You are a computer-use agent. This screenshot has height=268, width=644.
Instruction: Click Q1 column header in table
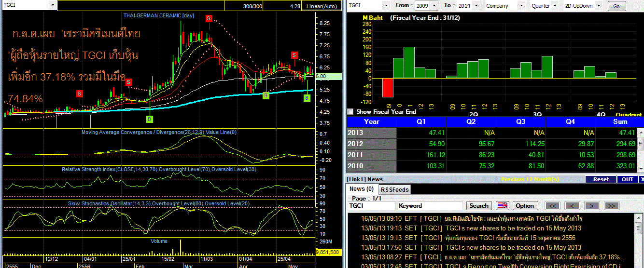click(421, 121)
